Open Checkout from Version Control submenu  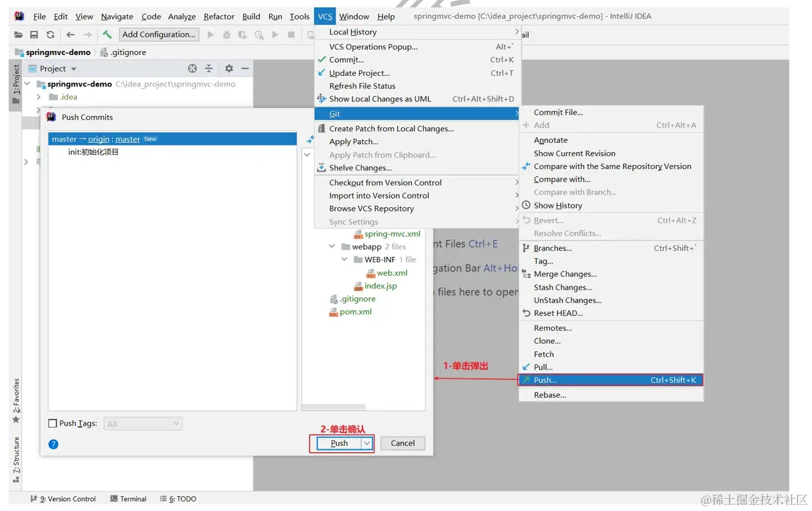click(x=417, y=182)
